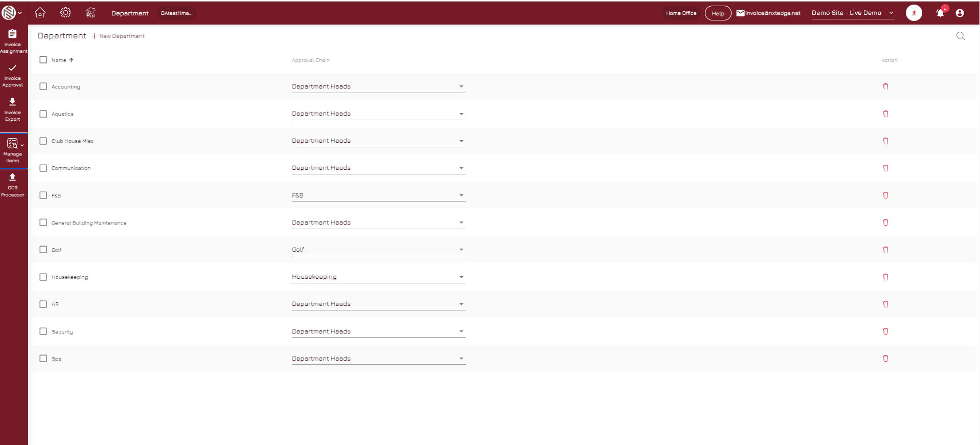
Task: Sort by the Name column header
Action: pos(62,60)
